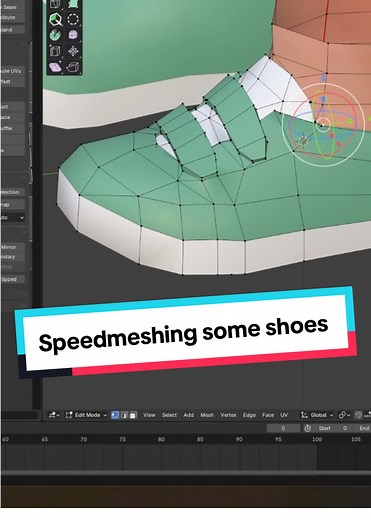Viewport: 371px width, 520px height.
Task: Click the current frame field showing 0
Action: (283, 428)
